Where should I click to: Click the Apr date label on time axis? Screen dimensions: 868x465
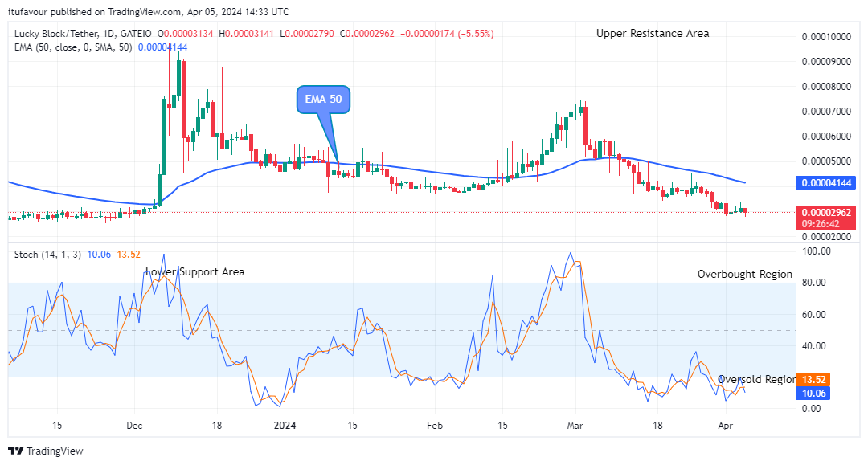click(725, 426)
